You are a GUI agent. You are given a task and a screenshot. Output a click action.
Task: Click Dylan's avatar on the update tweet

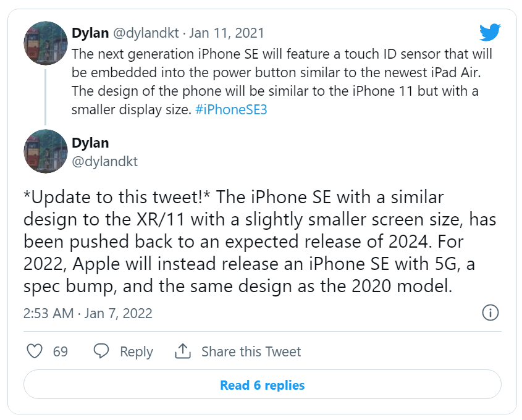point(45,151)
